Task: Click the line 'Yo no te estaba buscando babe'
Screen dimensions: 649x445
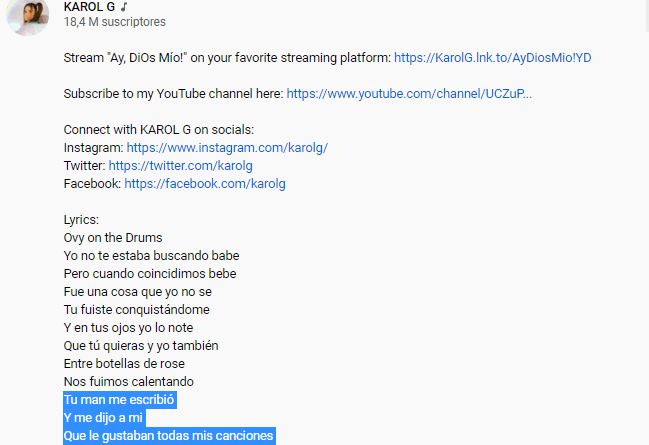Action: pyautogui.click(x=151, y=256)
